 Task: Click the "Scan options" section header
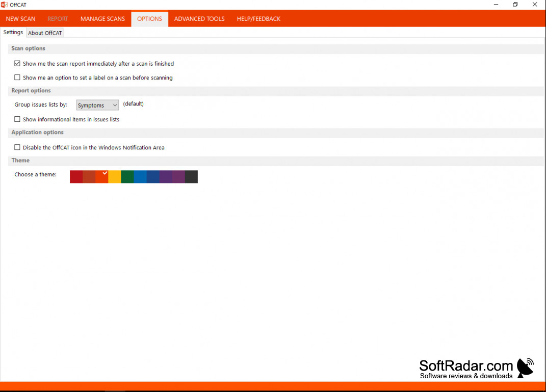(x=28, y=48)
